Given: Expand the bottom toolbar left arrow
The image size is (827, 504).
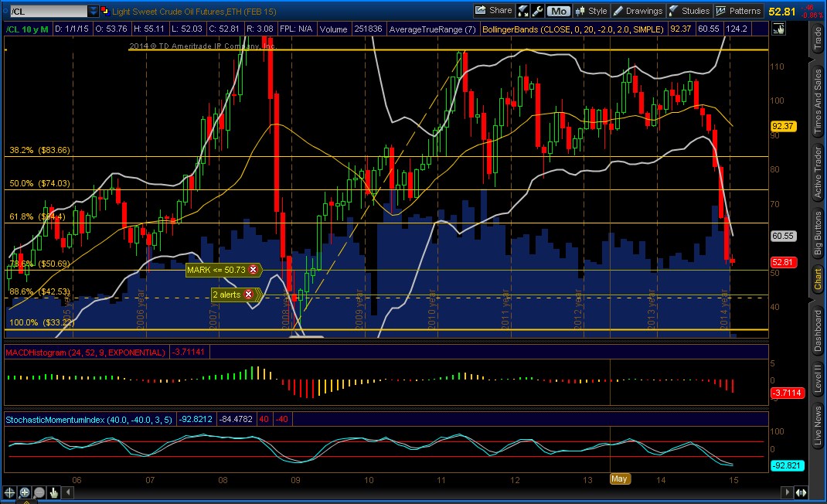Looking at the screenshot, I should (x=67, y=492).
